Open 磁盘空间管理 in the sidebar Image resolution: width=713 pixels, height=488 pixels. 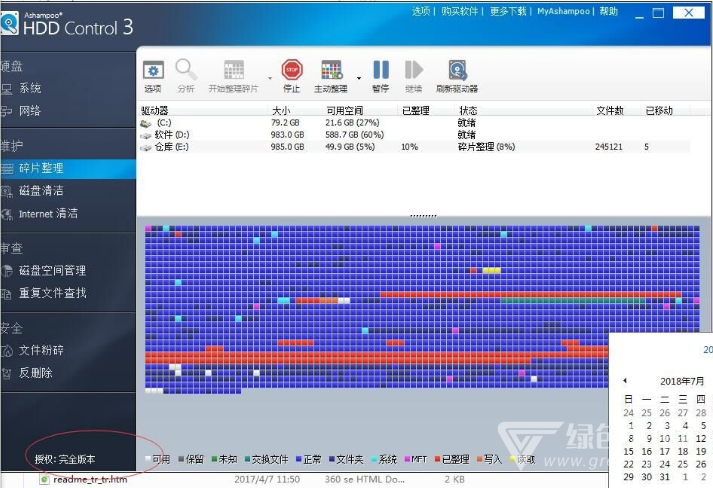tap(52, 271)
